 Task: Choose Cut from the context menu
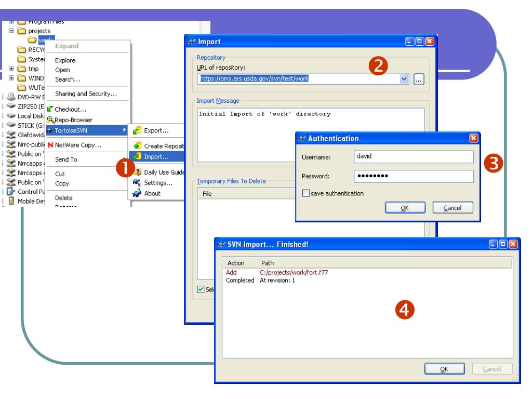[60, 174]
